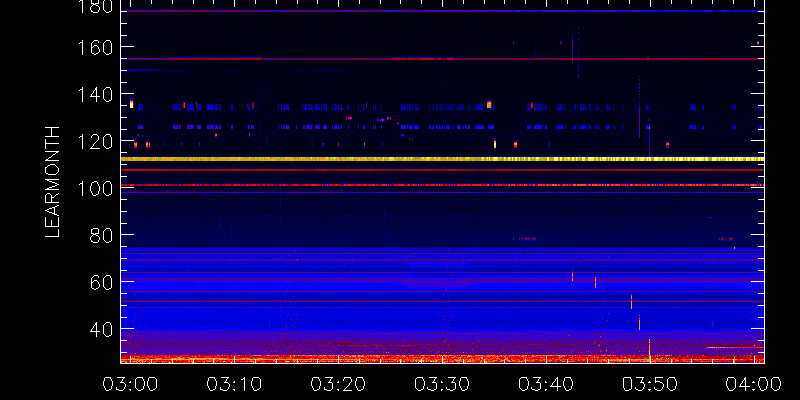Click the red horizontal line near 155 MHz

[442, 59]
